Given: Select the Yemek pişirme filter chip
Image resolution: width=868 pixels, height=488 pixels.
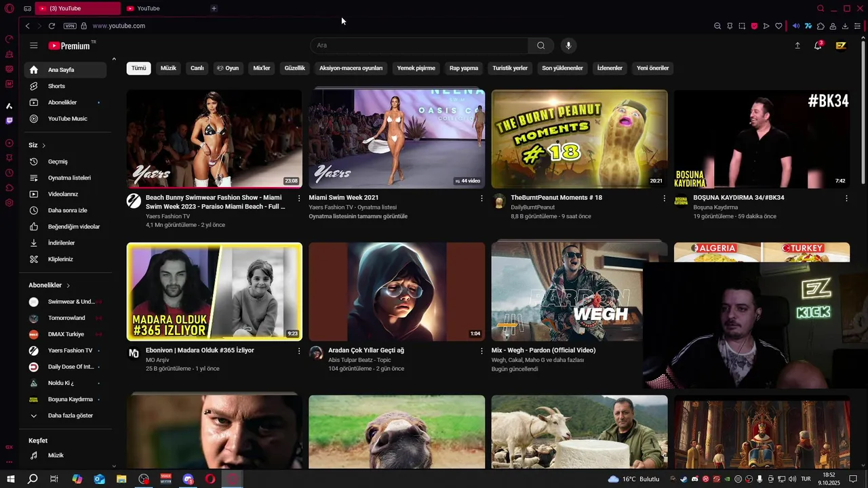Looking at the screenshot, I should pyautogui.click(x=416, y=68).
